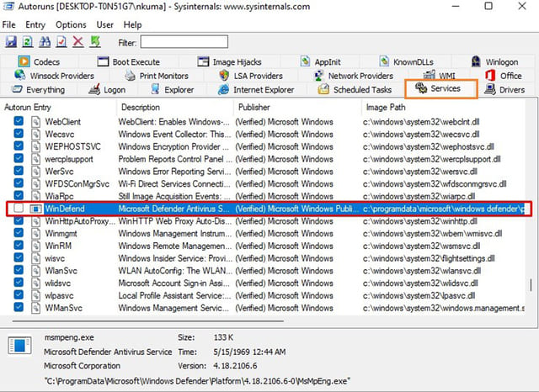Toggle the WerSvc checkbox
The image size is (539, 392).
19,171
